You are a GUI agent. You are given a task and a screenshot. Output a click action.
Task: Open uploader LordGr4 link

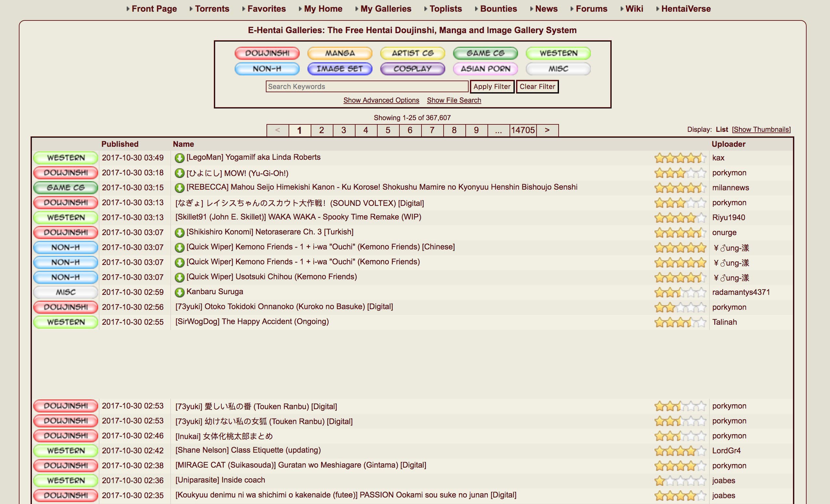(726, 450)
